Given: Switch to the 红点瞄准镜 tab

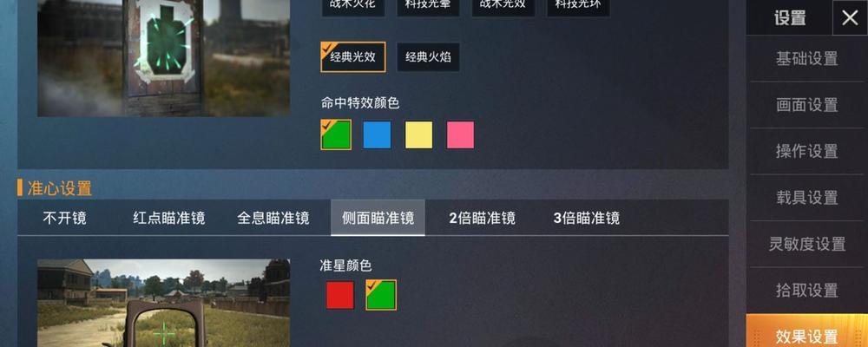Looking at the screenshot, I should coord(169,218).
